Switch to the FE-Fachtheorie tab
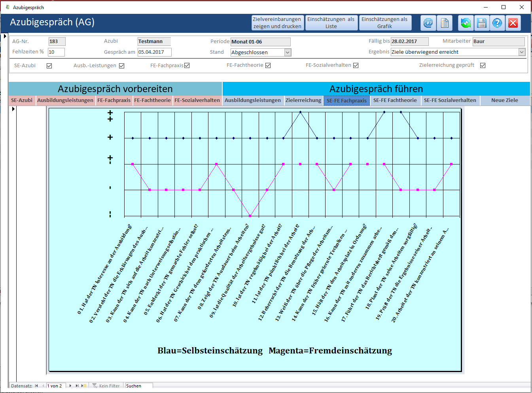 tap(152, 100)
